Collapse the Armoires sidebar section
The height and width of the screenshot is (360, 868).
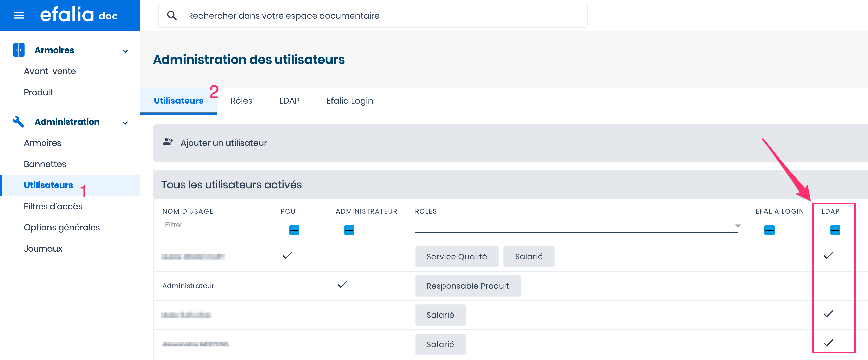[125, 51]
